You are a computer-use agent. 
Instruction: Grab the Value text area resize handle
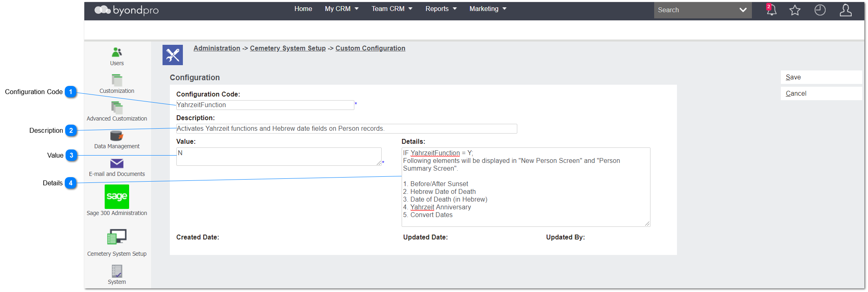coord(378,162)
